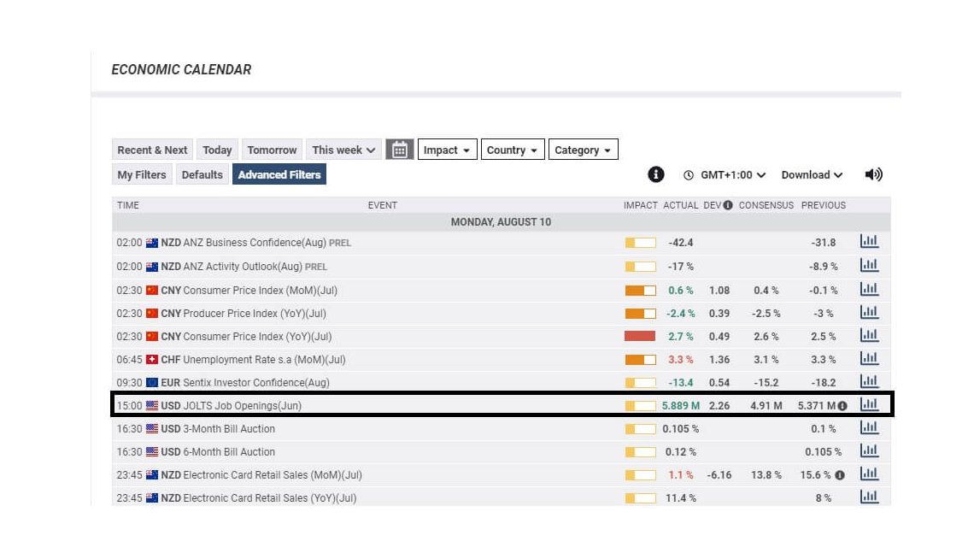Viewport: 980px width, 553px height.
Task: Click the TIME column header
Action: pyautogui.click(x=127, y=205)
